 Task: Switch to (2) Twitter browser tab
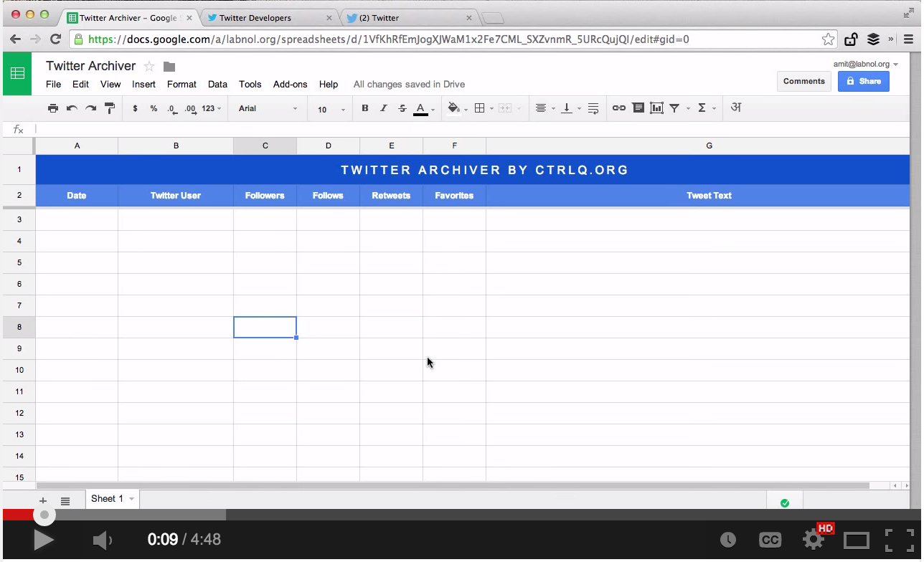pyautogui.click(x=410, y=17)
